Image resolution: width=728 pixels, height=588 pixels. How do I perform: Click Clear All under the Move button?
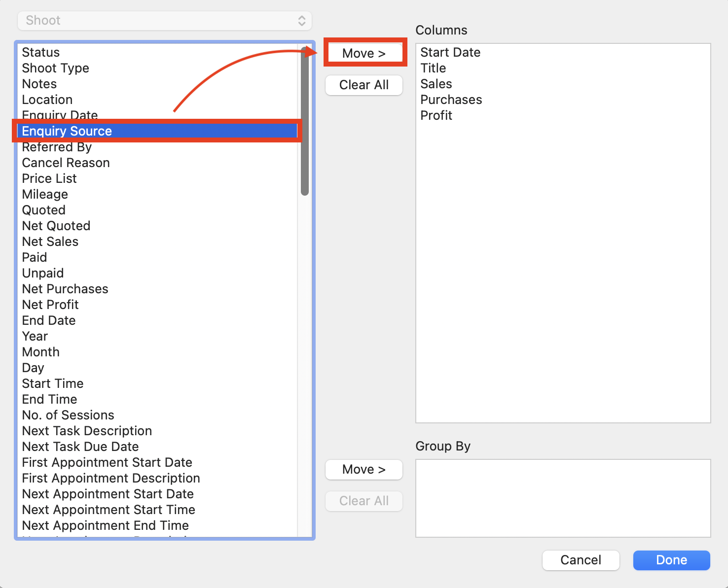point(364,85)
